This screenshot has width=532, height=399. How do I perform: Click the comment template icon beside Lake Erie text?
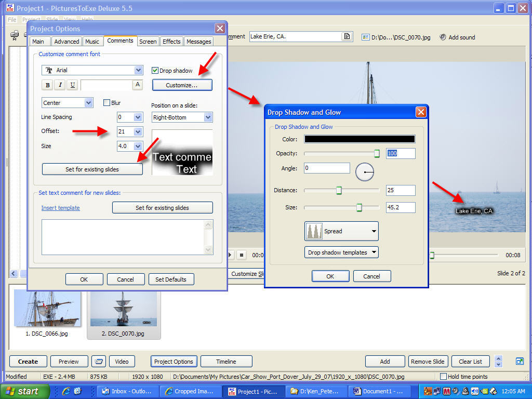347,36
